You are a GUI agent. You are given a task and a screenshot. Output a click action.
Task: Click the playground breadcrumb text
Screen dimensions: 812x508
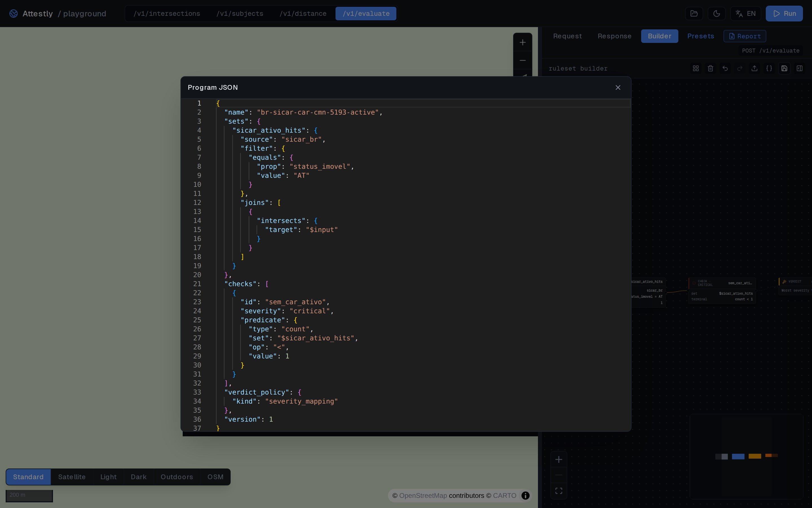(85, 14)
